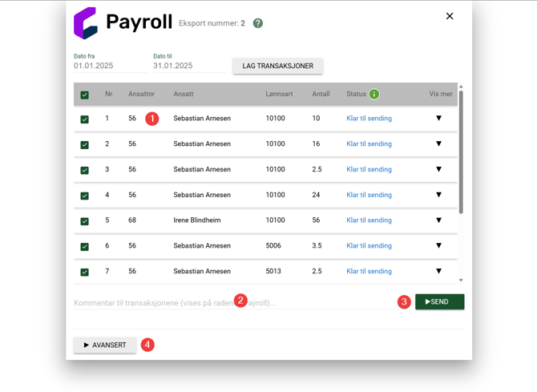Expand Irene Blindheim row details
This screenshot has width=537, height=392.
(x=438, y=220)
